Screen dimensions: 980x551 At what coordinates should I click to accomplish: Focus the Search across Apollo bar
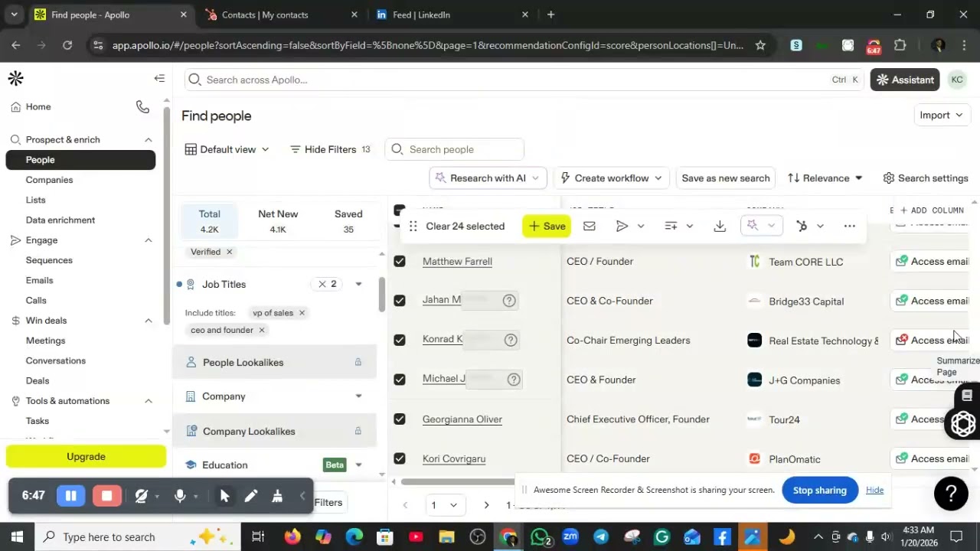click(x=524, y=80)
